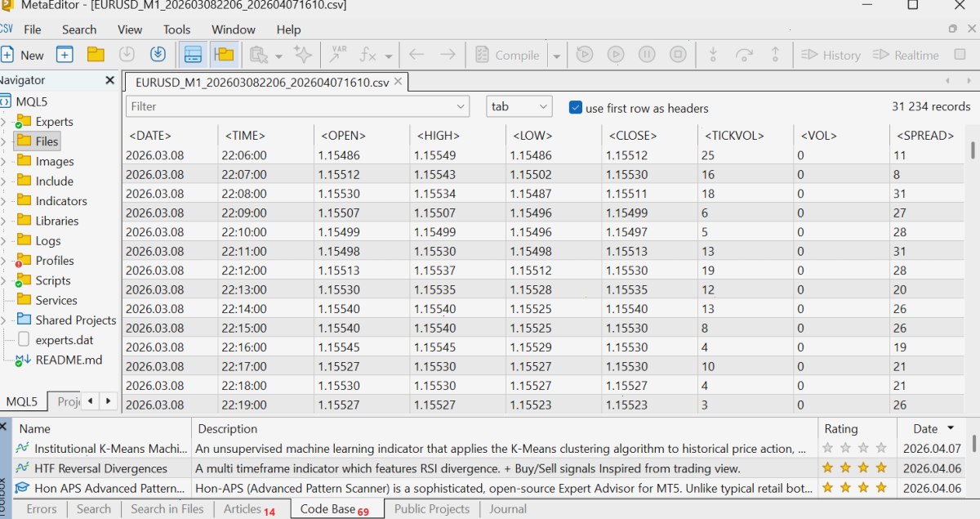Open the Compile dropdown arrow
The height and width of the screenshot is (519, 980).
click(557, 56)
